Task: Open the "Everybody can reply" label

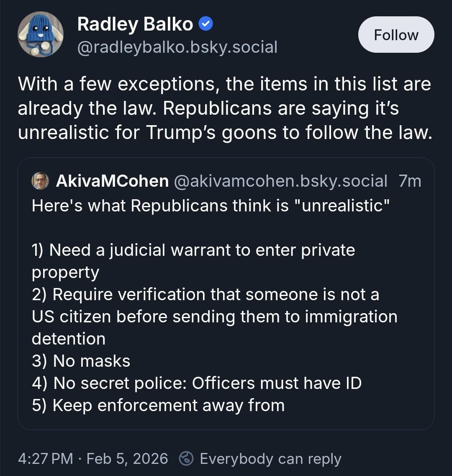Action: [x=270, y=458]
